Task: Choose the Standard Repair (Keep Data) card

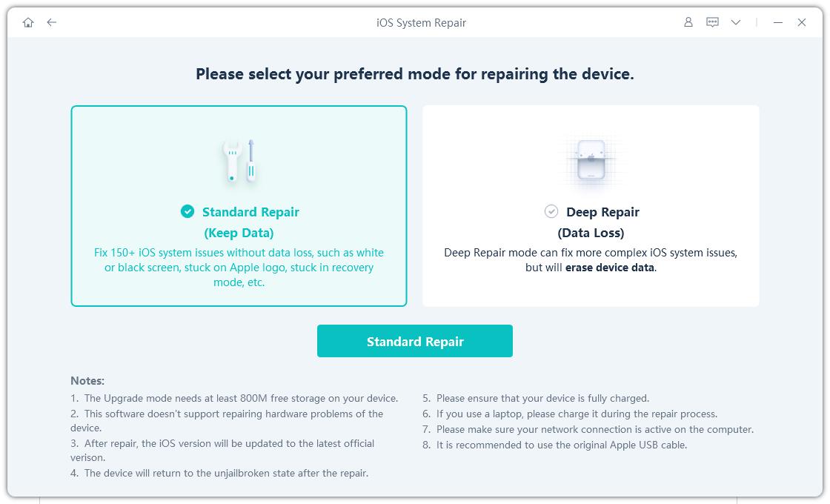Action: (x=239, y=206)
